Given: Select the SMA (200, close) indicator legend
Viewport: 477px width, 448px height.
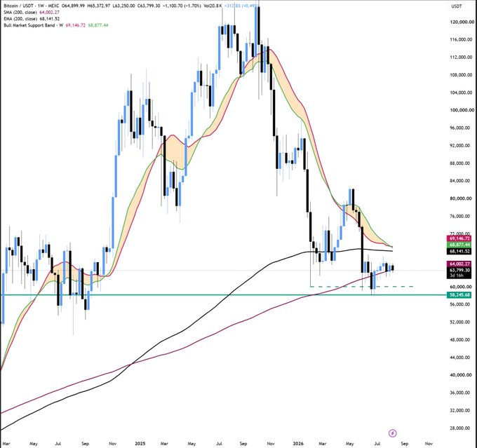Looking at the screenshot, I should 20,12.
